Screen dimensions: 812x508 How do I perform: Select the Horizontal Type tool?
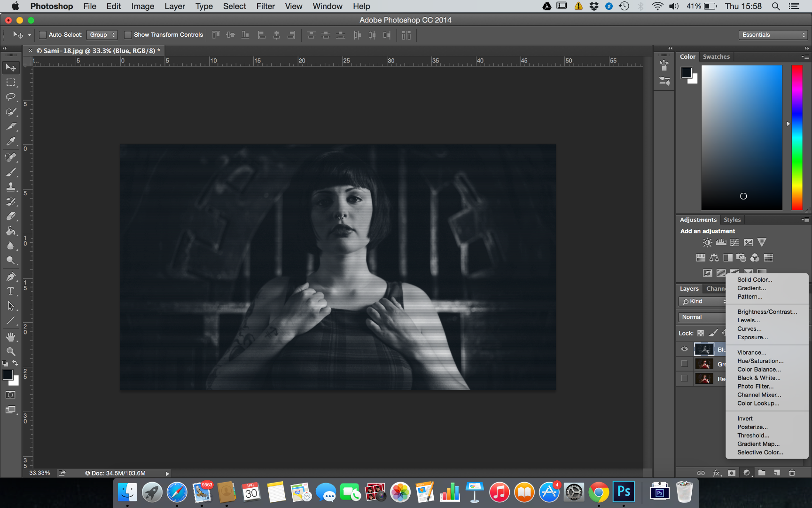(10, 291)
